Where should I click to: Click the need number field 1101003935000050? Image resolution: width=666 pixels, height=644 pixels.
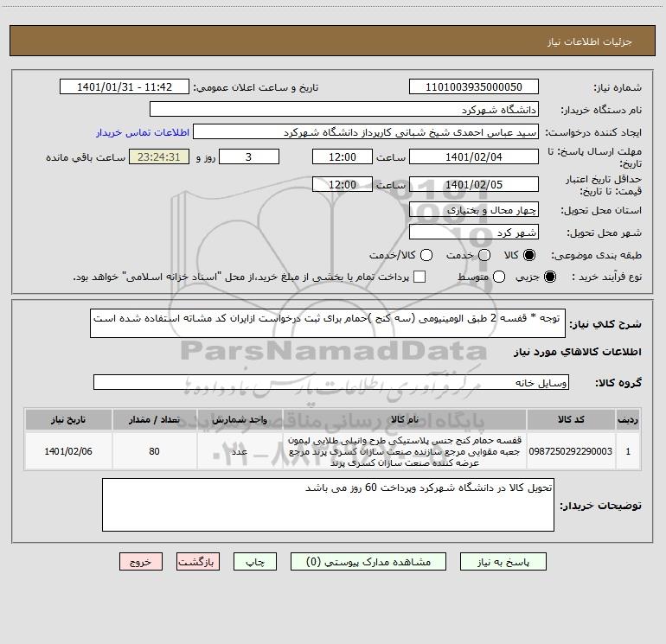(474, 86)
